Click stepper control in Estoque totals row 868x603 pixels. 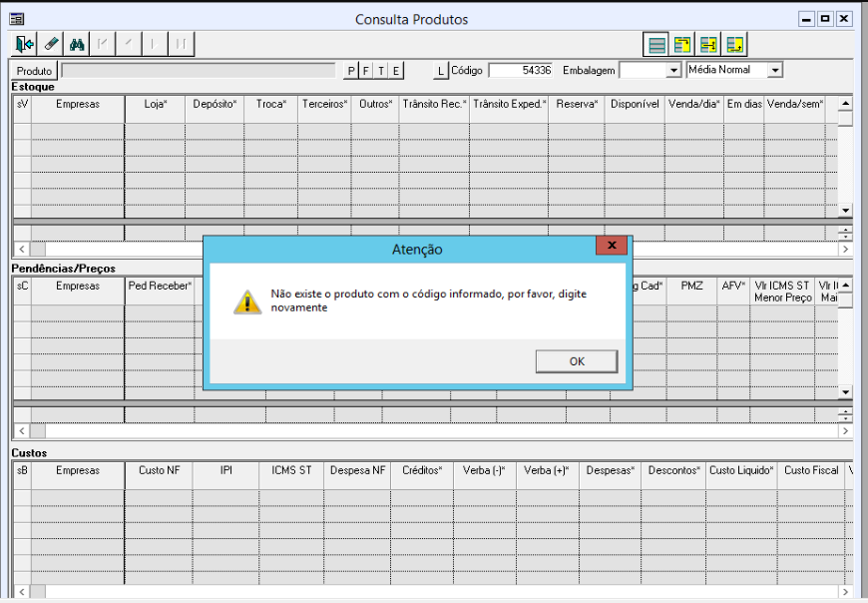pos(845,234)
